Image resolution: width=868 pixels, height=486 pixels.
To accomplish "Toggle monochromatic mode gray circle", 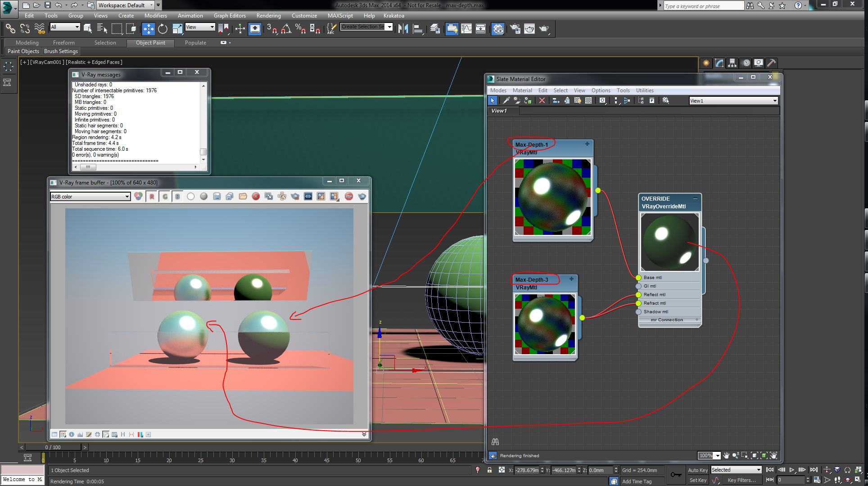I will tap(203, 196).
